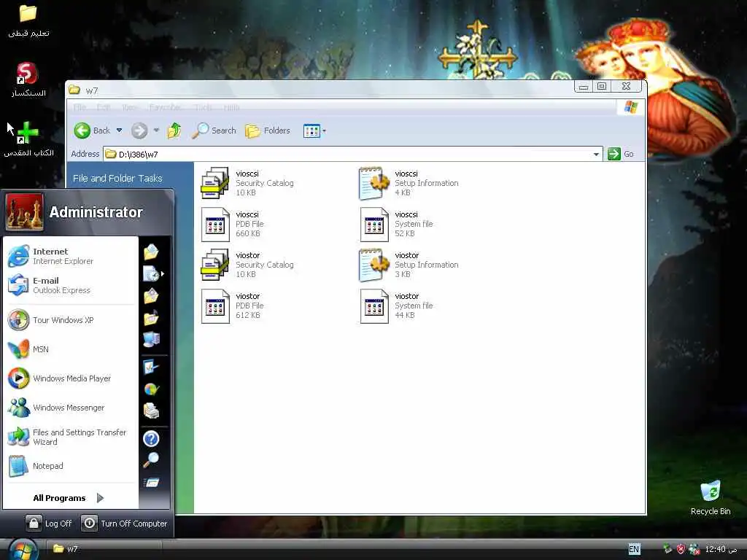The width and height of the screenshot is (747, 560).
Task: Select the vioscsi PDB File
Action: pos(233,224)
